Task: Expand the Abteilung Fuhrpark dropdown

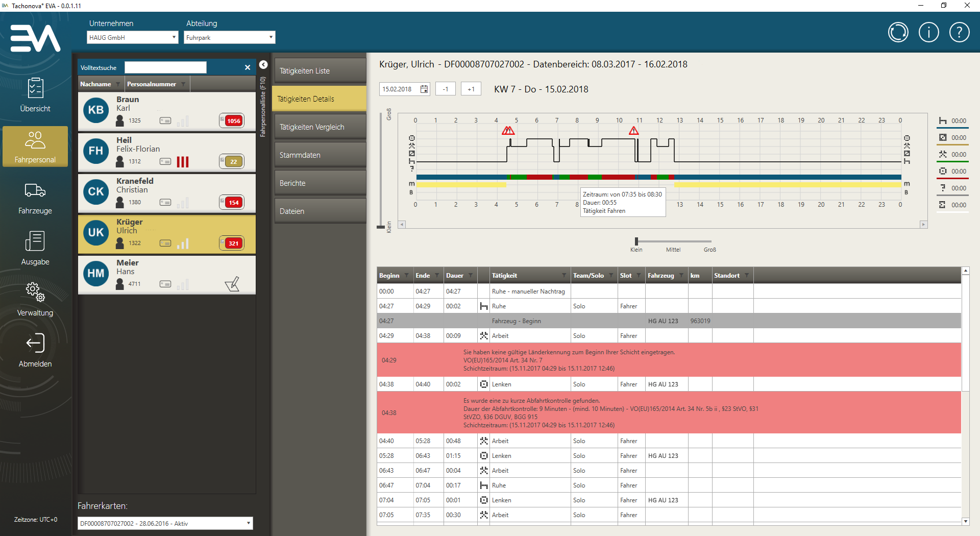Action: [x=271, y=37]
